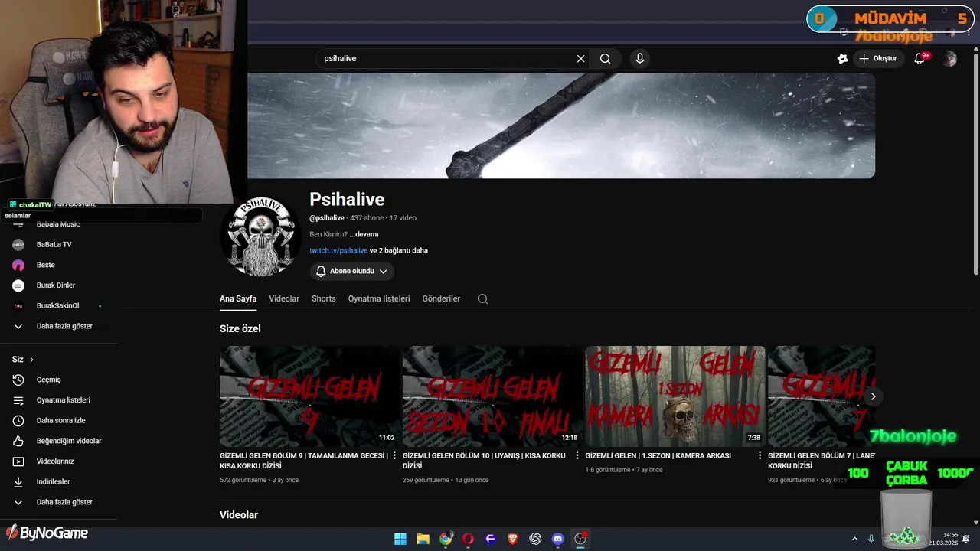Open the Oluştur create menu

click(x=878, y=58)
